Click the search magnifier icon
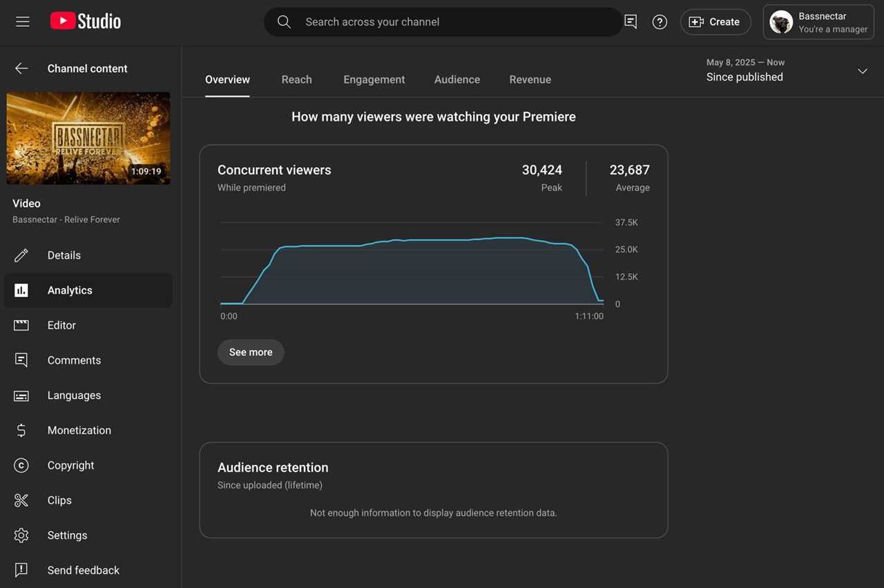The width and height of the screenshot is (884, 588). (x=284, y=21)
